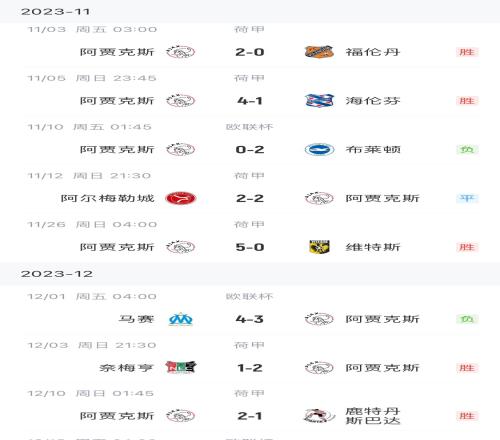Select the 2023-11 month header
This screenshot has height=440, width=500.
[x=250, y=12]
